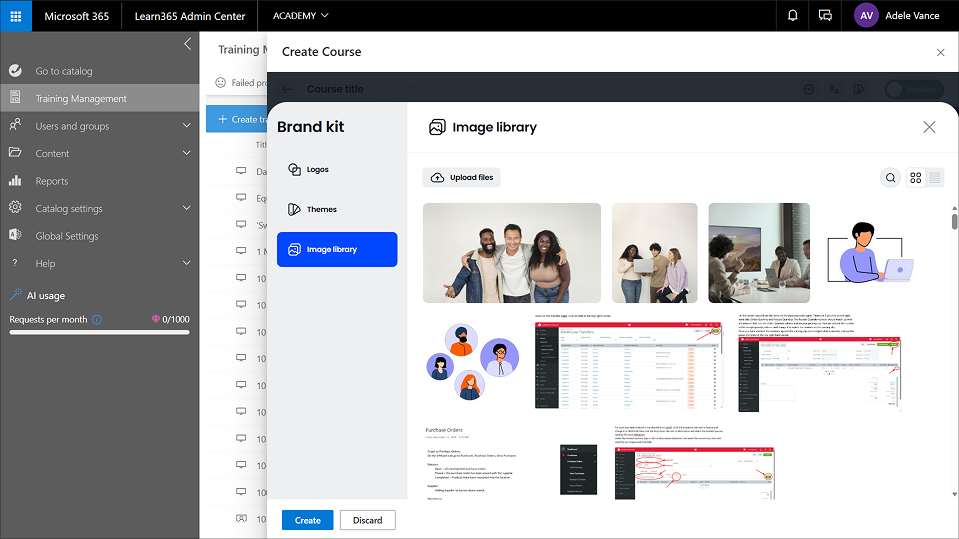959x539 pixels.
Task: Close the Create Course panel
Action: pos(940,52)
